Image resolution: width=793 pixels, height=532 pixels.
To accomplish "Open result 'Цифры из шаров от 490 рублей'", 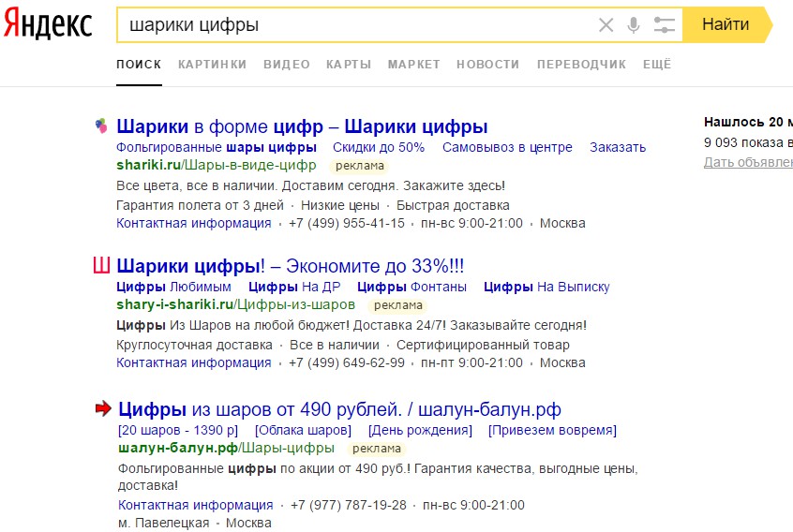I will (340, 409).
